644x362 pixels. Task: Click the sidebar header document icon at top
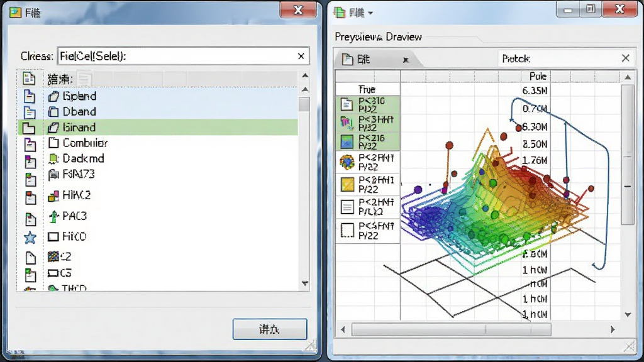[29, 78]
